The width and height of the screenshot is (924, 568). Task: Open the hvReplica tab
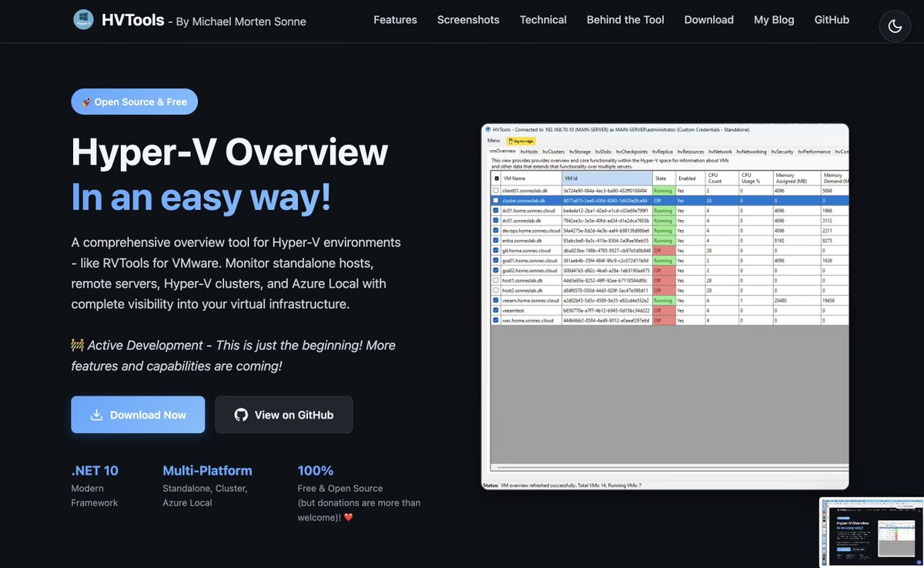pos(662,152)
